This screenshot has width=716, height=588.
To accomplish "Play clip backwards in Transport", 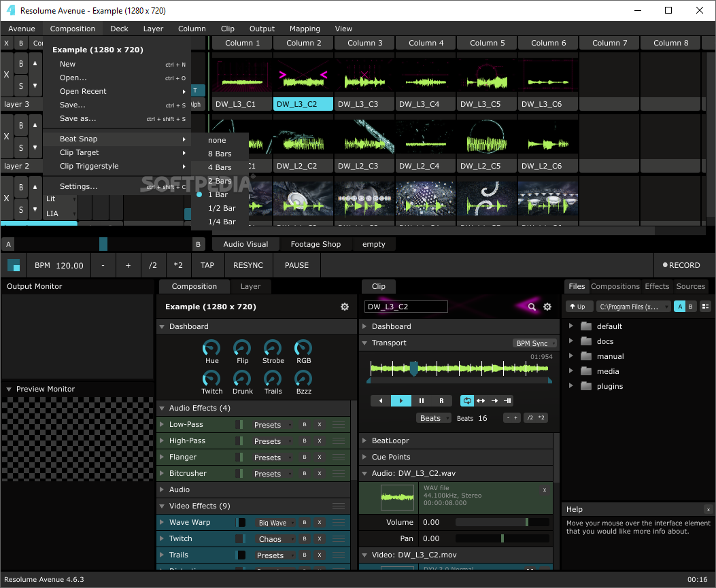I will point(381,401).
